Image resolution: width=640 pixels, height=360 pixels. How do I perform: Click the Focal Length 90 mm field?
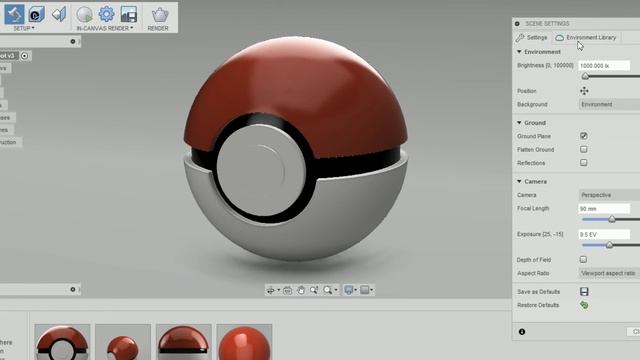pos(604,209)
